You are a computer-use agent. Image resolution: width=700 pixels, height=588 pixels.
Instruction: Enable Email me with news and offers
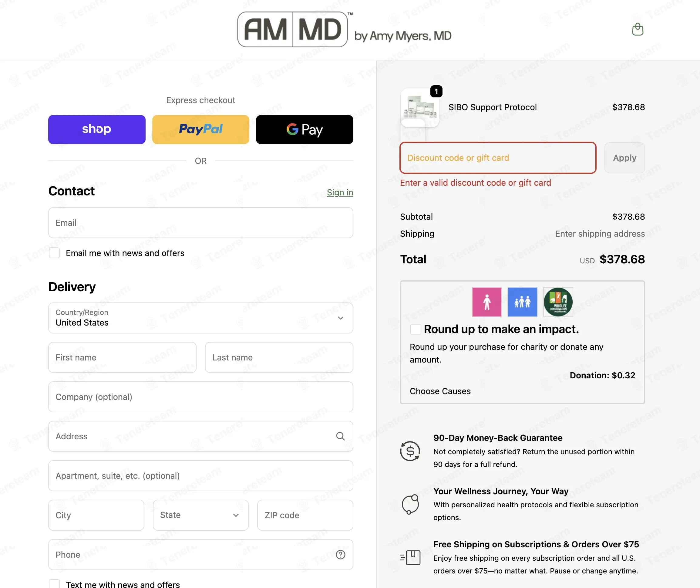tap(54, 253)
